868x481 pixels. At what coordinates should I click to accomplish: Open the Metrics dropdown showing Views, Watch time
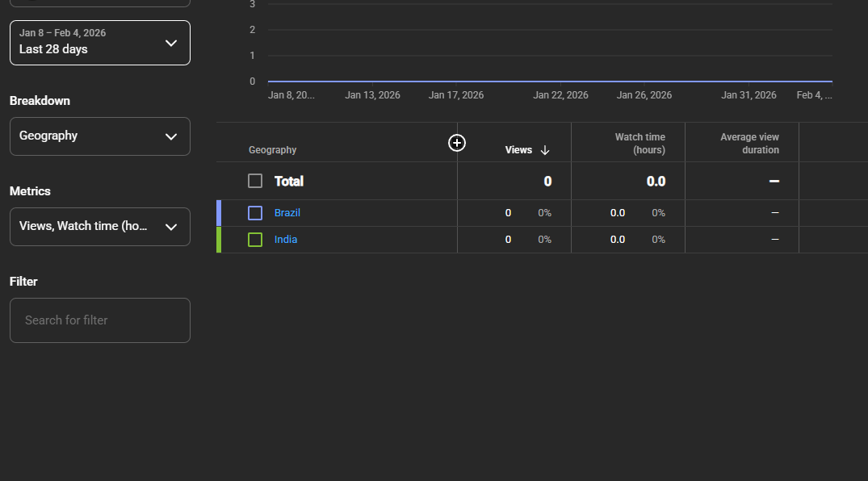tap(100, 227)
